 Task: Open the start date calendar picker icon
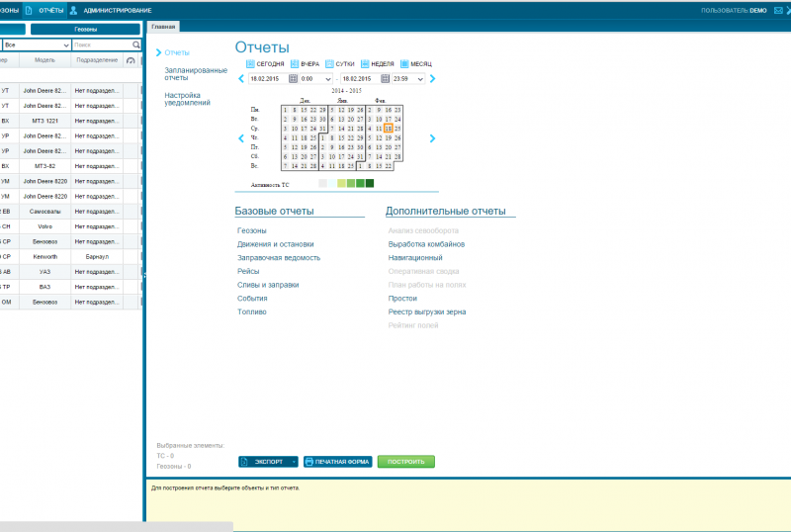point(292,78)
